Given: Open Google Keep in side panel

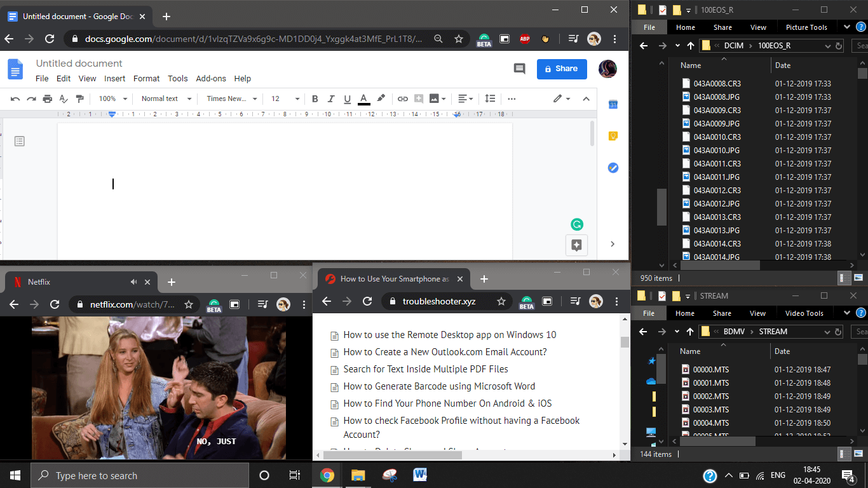Looking at the screenshot, I should (x=613, y=136).
